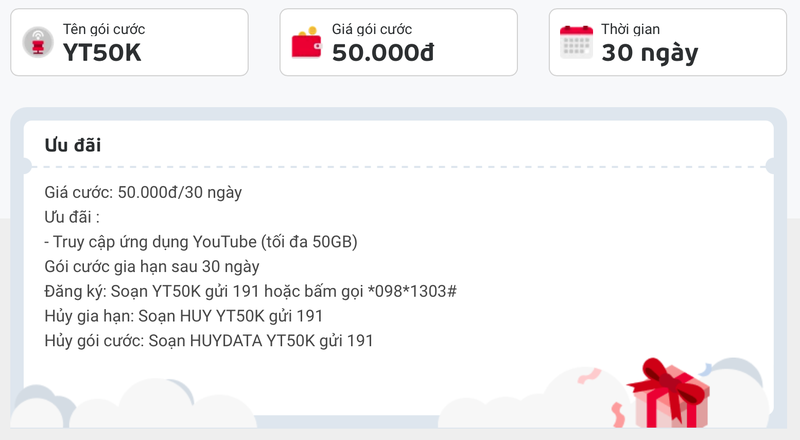
Task: Click the Ưu đãi section heading
Action: point(73,145)
